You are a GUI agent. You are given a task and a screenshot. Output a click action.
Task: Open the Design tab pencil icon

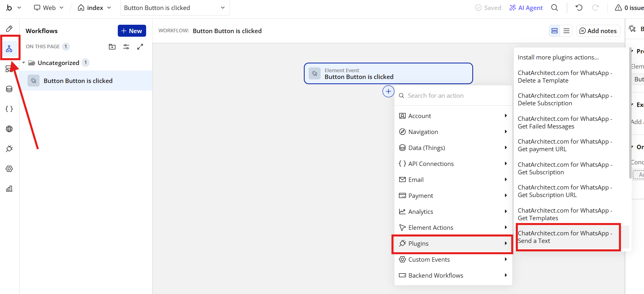tap(9, 29)
